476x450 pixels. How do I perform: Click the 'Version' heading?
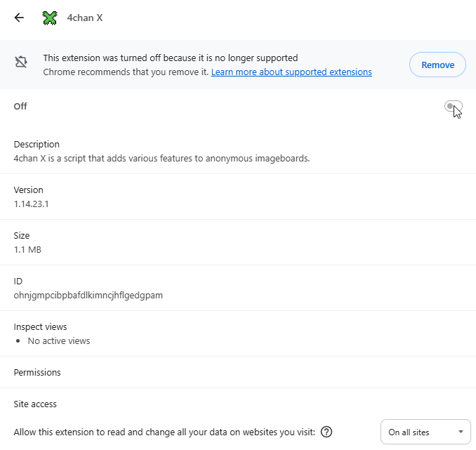[28, 190]
